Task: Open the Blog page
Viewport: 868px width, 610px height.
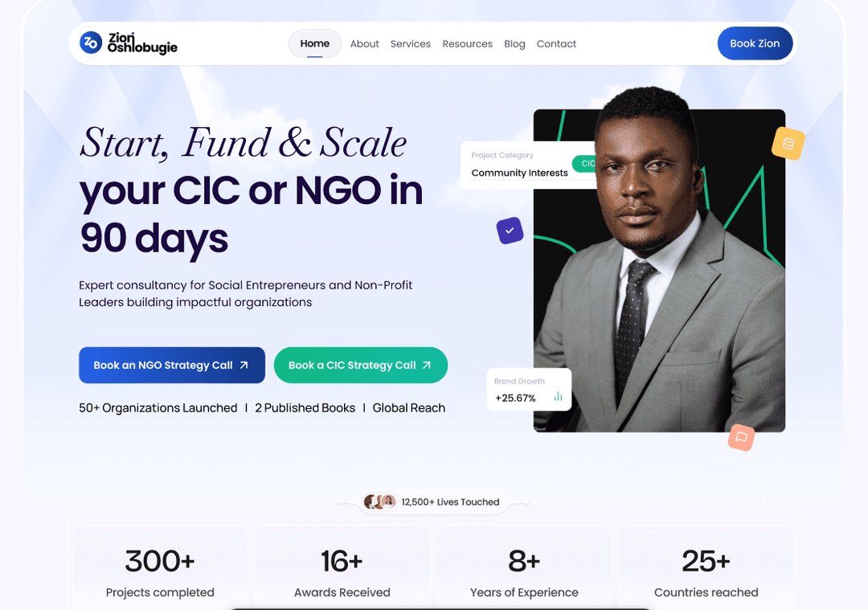Action: [514, 44]
